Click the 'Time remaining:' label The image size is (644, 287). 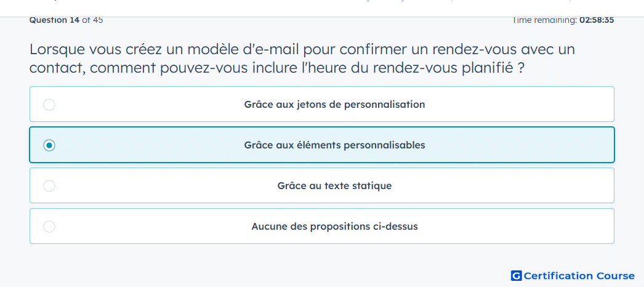[544, 20]
